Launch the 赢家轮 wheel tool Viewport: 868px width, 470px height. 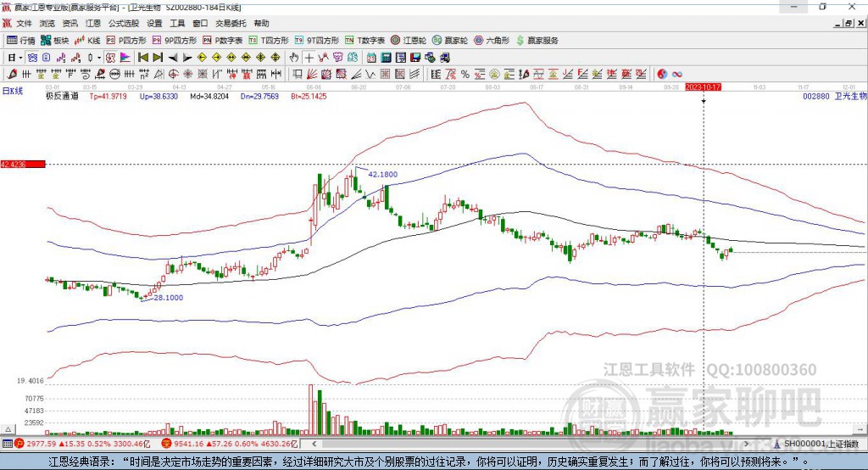coord(450,41)
